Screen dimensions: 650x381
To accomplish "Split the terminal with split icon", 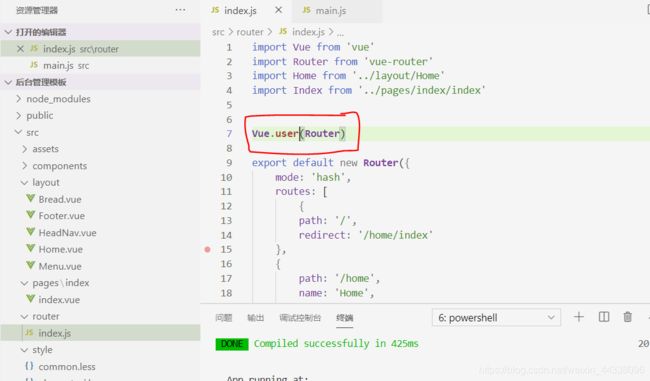I will pos(604,317).
